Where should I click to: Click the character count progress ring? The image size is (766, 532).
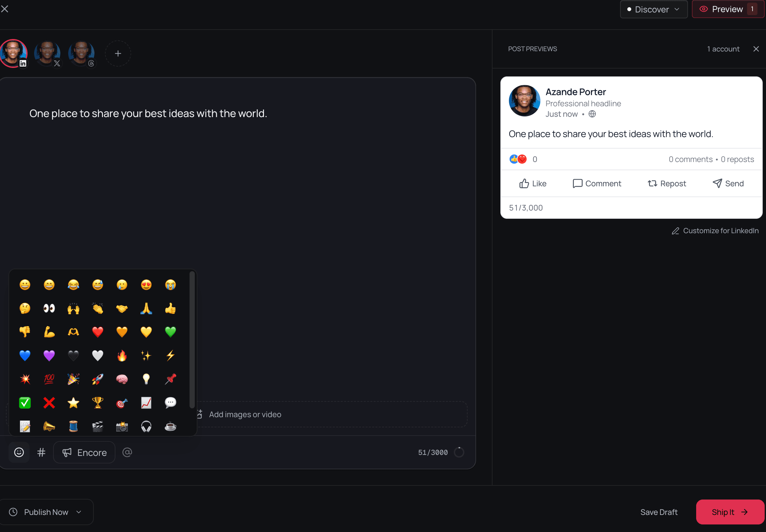point(459,452)
